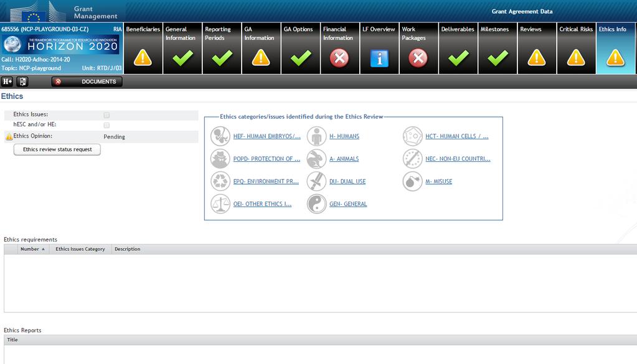Open POPD- PROTECTION OF link
Image resolution: width=637 pixels, height=364 pixels.
coord(267,159)
